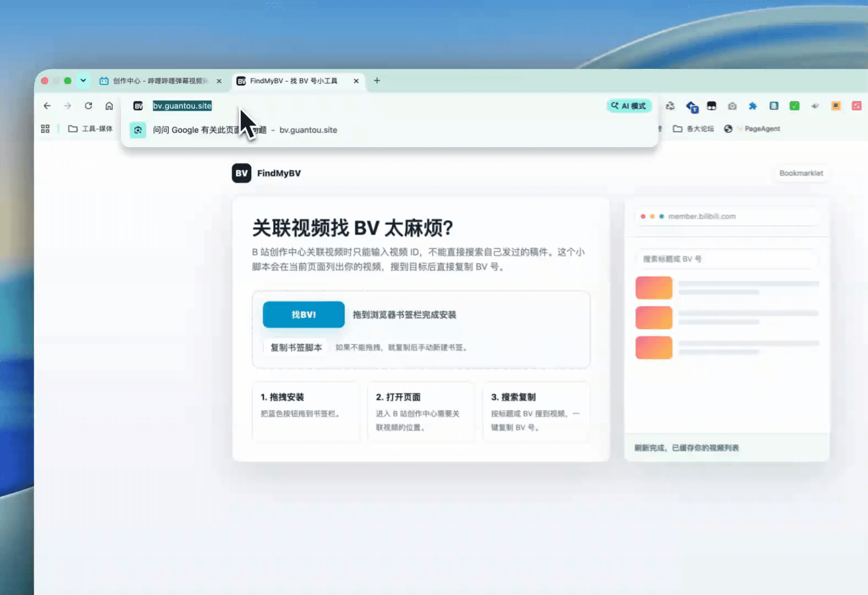Viewport: 868px width, 595px height.
Task: Click the BV site icon in address bar
Action: click(x=138, y=106)
